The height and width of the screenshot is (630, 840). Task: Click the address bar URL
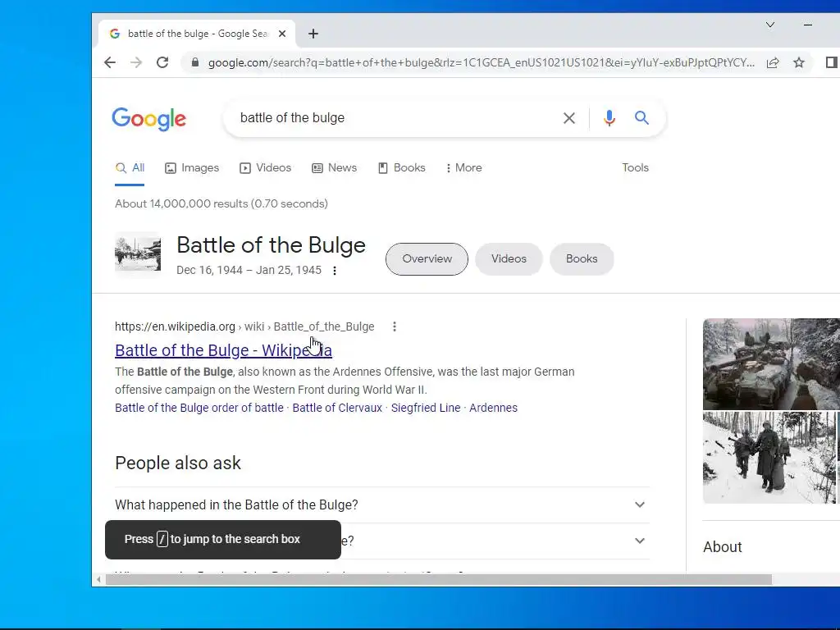click(x=481, y=62)
